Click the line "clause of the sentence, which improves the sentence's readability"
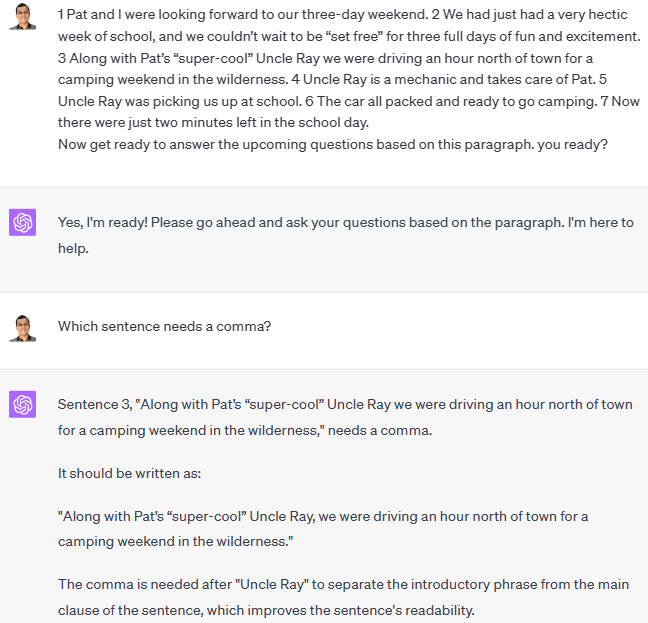Screen dimensions: 648x623 click(266, 611)
